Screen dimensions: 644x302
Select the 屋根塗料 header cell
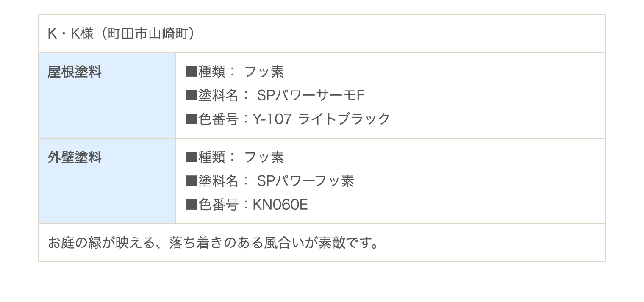coord(107,95)
